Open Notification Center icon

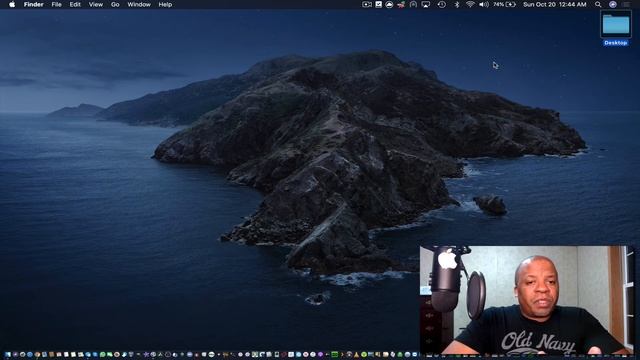(x=627, y=4)
